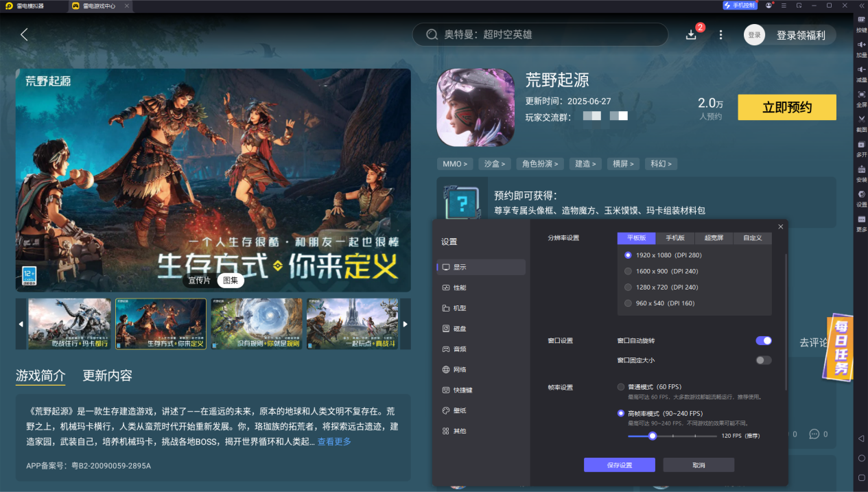Image resolution: width=868 pixels, height=492 pixels.
Task: Open 按键 keymapping tool in right sidebar
Action: pos(861,23)
